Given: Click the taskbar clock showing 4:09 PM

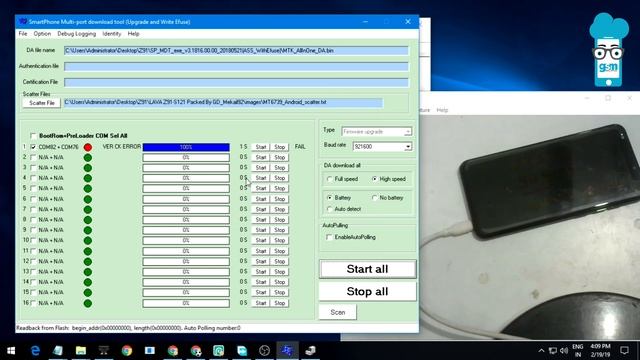Looking at the screenshot, I should (600, 351).
